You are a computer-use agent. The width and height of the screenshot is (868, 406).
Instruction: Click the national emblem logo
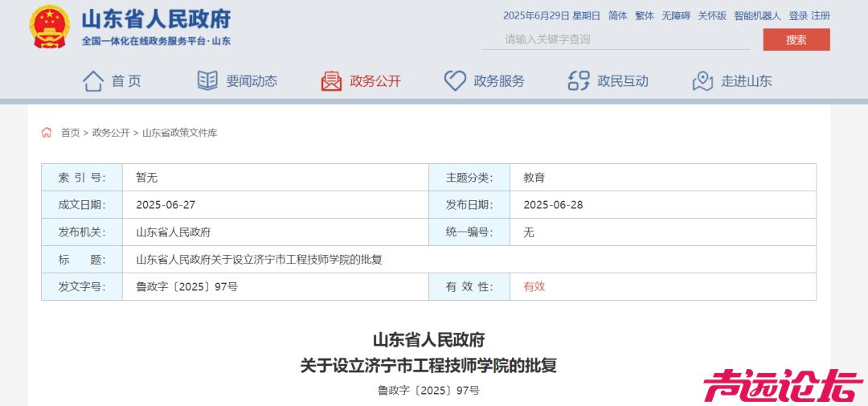tap(49, 27)
